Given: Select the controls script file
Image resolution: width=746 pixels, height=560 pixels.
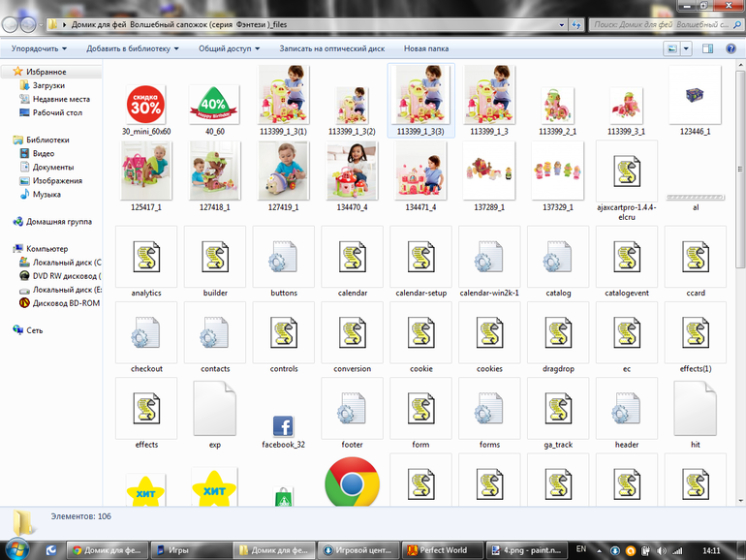Looking at the screenshot, I should (x=284, y=332).
